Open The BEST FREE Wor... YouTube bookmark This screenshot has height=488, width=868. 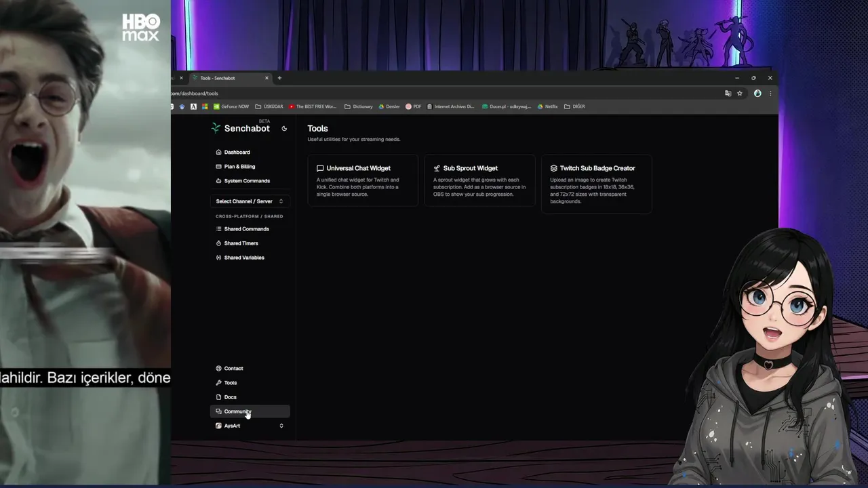pos(313,106)
